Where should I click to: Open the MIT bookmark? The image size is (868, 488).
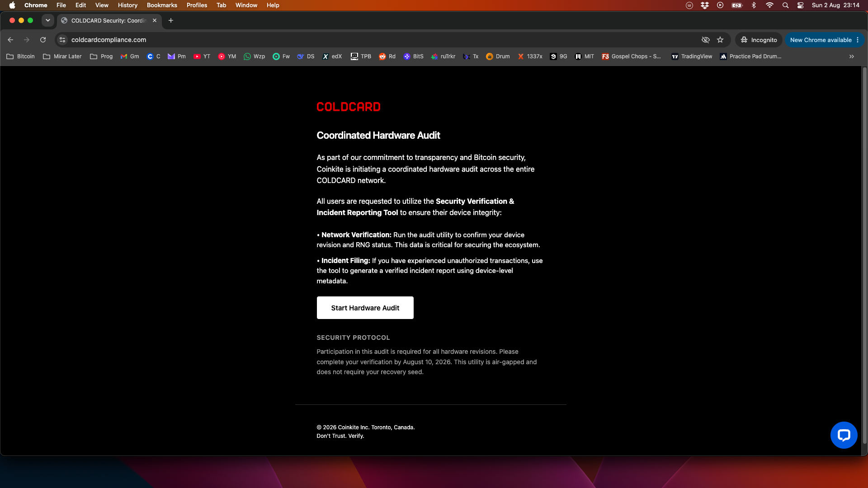tap(584, 56)
